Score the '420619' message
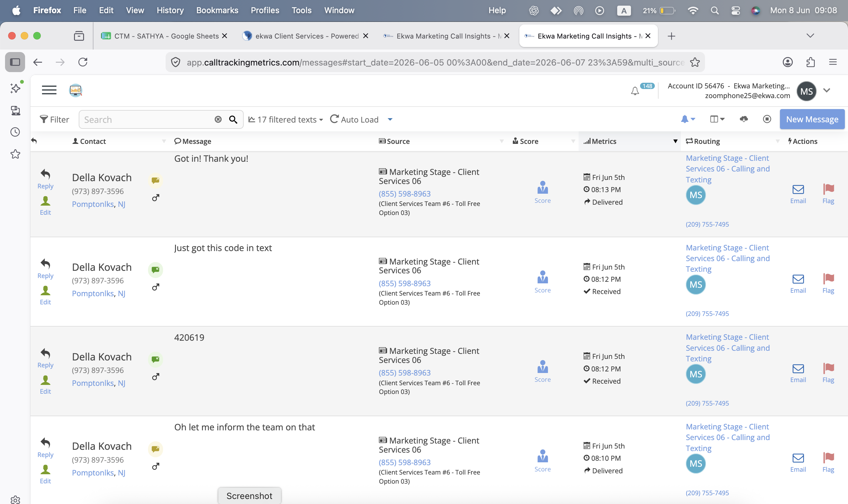 543,371
